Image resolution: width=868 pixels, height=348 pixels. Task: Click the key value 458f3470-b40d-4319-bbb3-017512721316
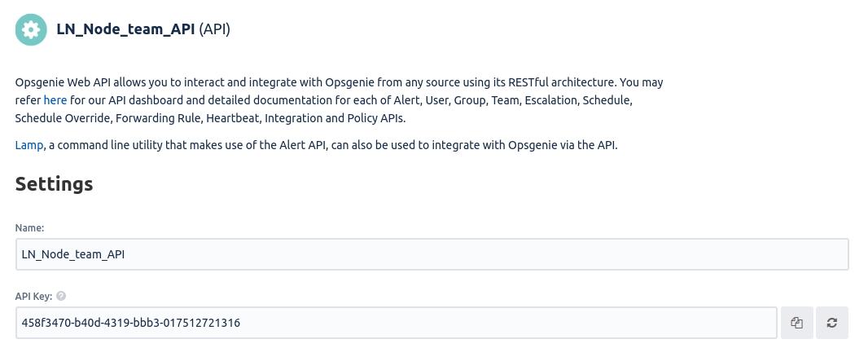[x=130, y=323]
